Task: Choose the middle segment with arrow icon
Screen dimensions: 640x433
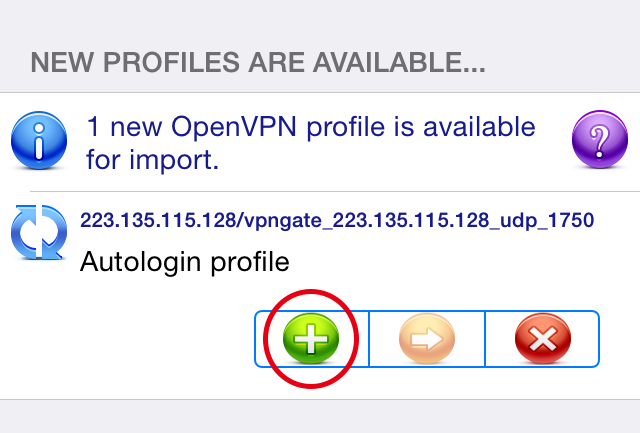Action: [427, 339]
